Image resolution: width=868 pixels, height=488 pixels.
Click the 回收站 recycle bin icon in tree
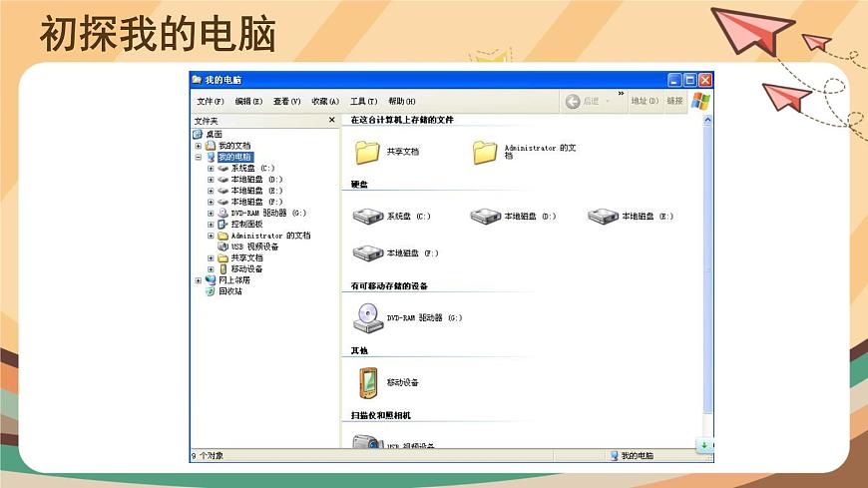(211, 291)
